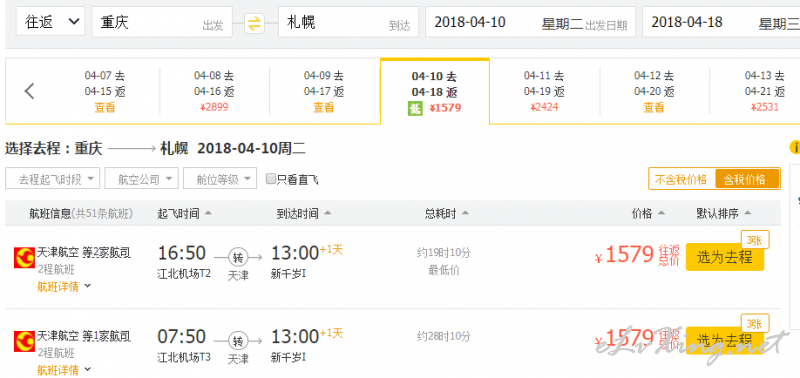The width and height of the screenshot is (800, 378).
Task: Go to previous dates arrow
Action: [x=30, y=91]
